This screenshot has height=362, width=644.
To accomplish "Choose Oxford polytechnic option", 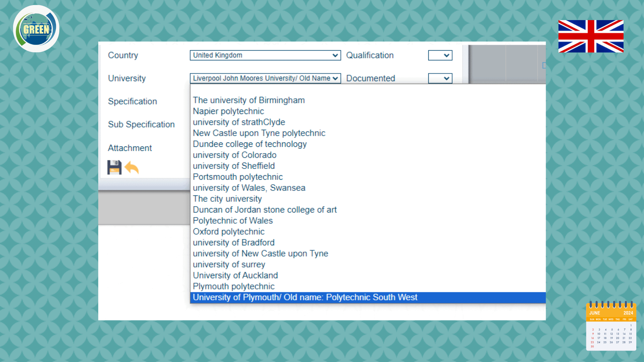I will [x=228, y=232].
